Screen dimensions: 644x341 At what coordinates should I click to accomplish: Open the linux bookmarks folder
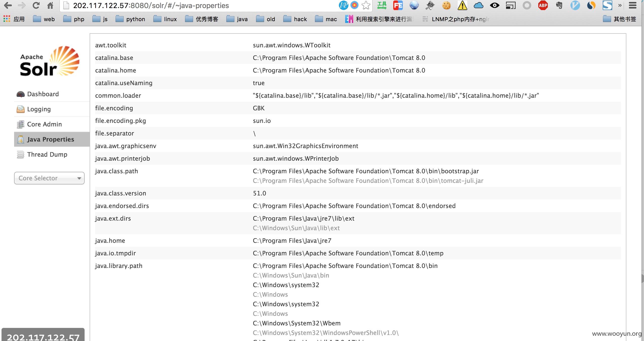(165, 19)
